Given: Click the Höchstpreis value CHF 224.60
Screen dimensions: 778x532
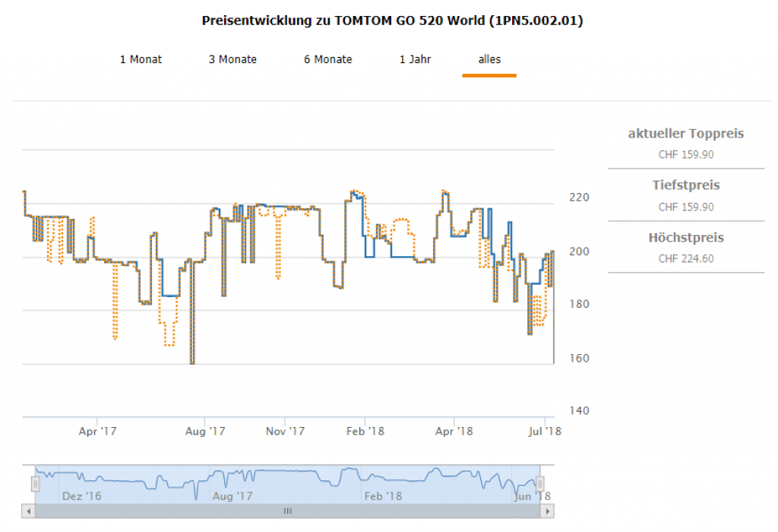Looking at the screenshot, I should (685, 258).
